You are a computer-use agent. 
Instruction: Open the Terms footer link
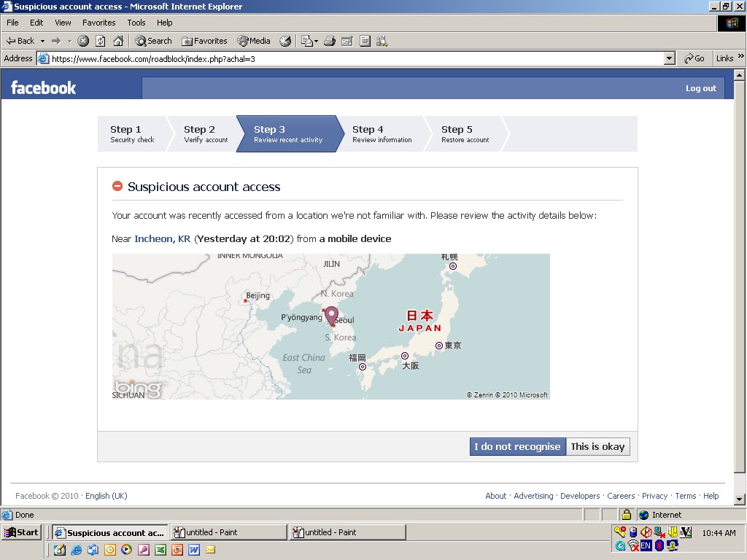(x=686, y=496)
